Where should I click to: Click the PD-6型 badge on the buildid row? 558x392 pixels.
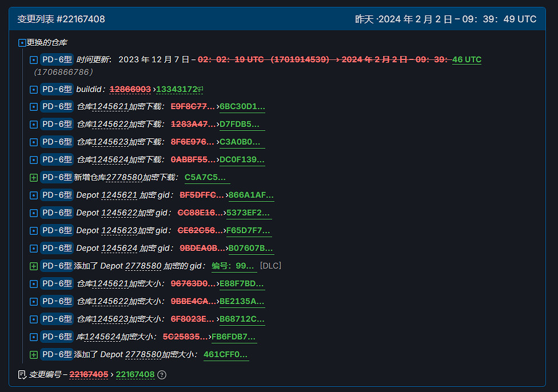point(57,89)
